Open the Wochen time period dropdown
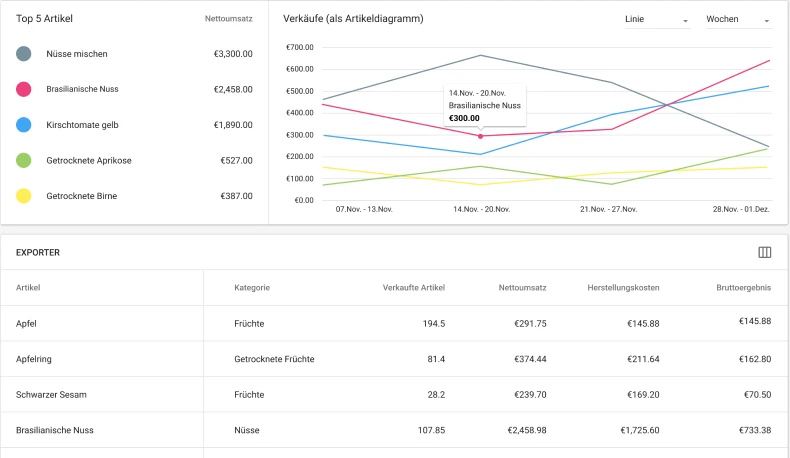The width and height of the screenshot is (790, 458). pos(737,20)
